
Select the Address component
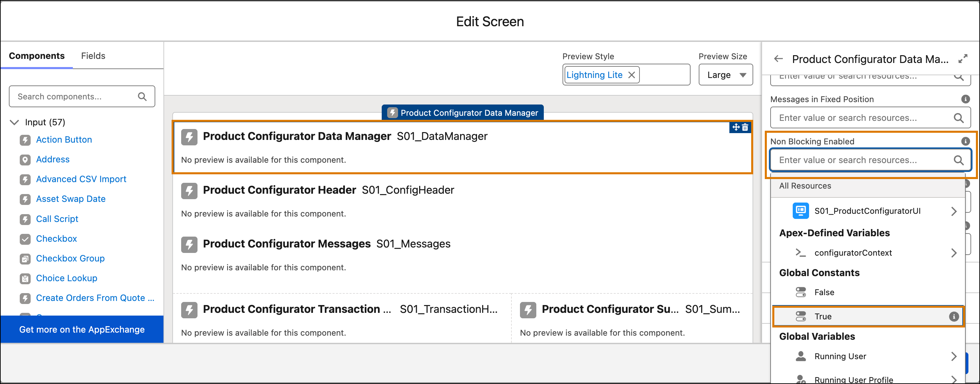coord(53,159)
